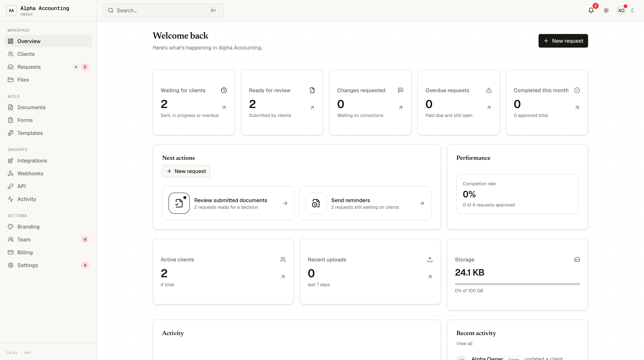
Task: Click the Review submitted documents icon tile
Action: [x=179, y=203]
